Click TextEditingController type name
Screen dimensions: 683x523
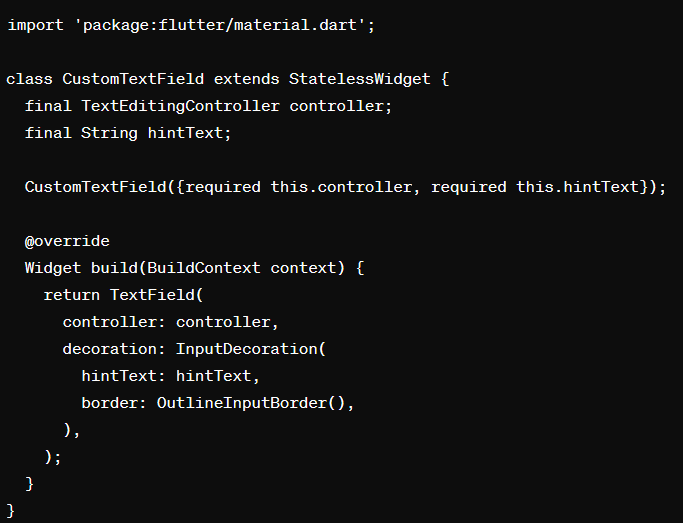tap(180, 106)
